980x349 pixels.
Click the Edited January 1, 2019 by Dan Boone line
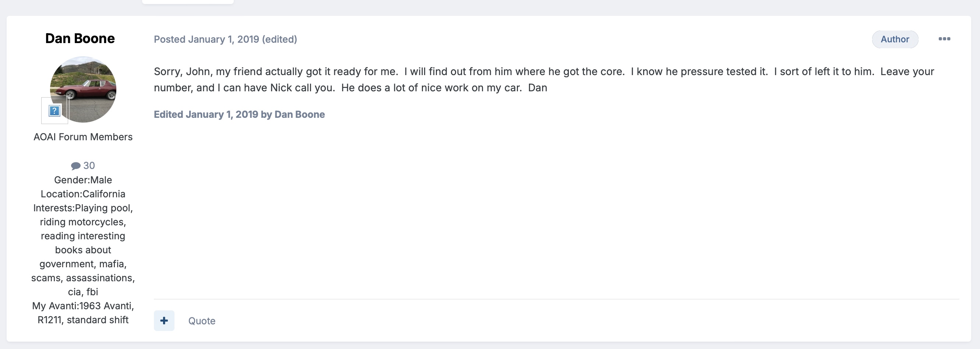[x=239, y=114]
